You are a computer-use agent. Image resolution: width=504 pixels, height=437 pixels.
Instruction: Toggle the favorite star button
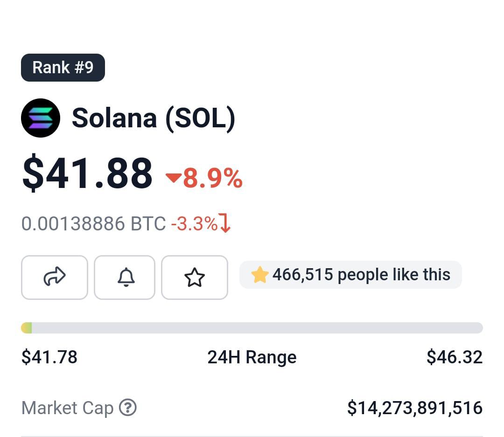[195, 277]
